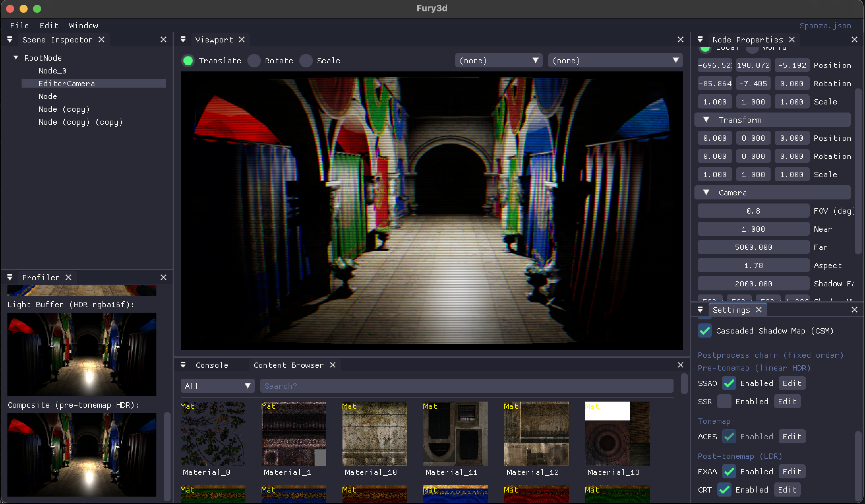
Task: Click the Light Buffer preview image
Action: (x=82, y=354)
